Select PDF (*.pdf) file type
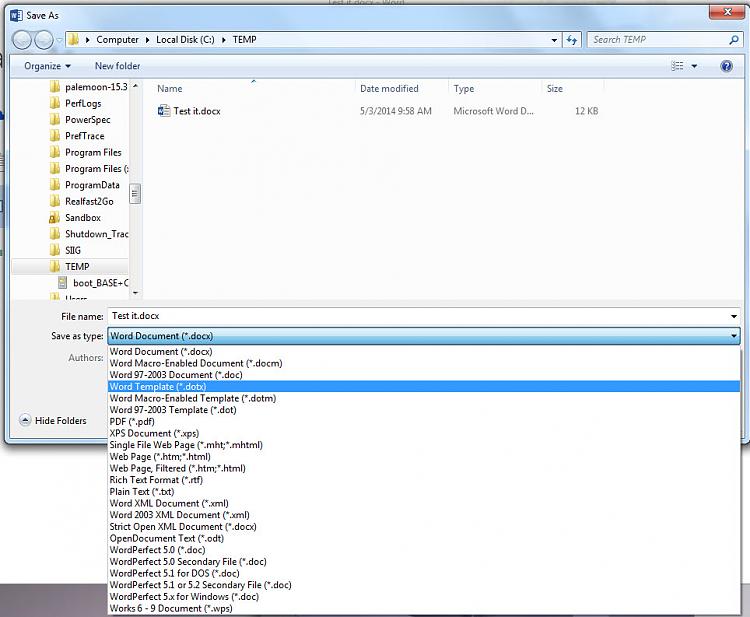Screen dimensions: 750x617 click(424, 421)
